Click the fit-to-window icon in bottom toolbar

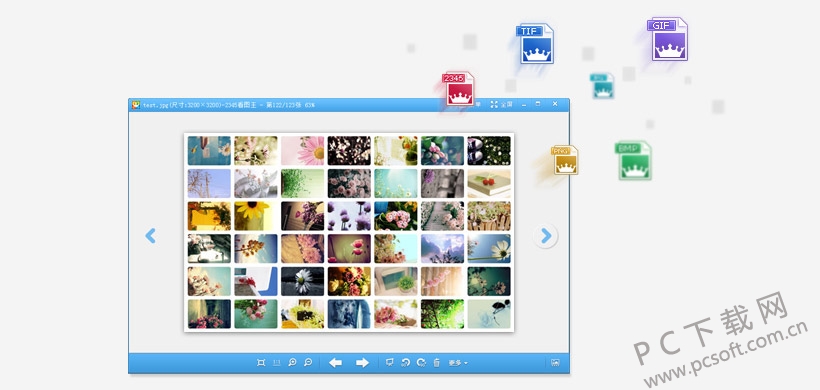[261, 362]
